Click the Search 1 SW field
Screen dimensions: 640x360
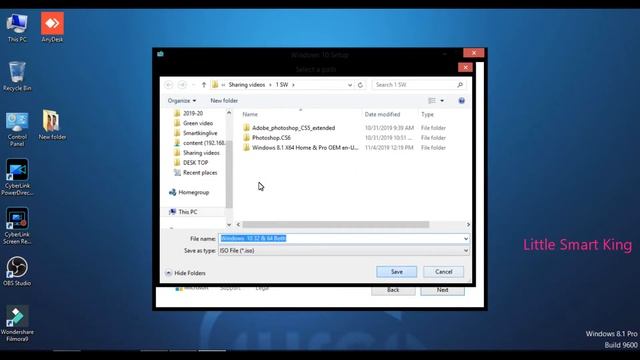(418, 85)
